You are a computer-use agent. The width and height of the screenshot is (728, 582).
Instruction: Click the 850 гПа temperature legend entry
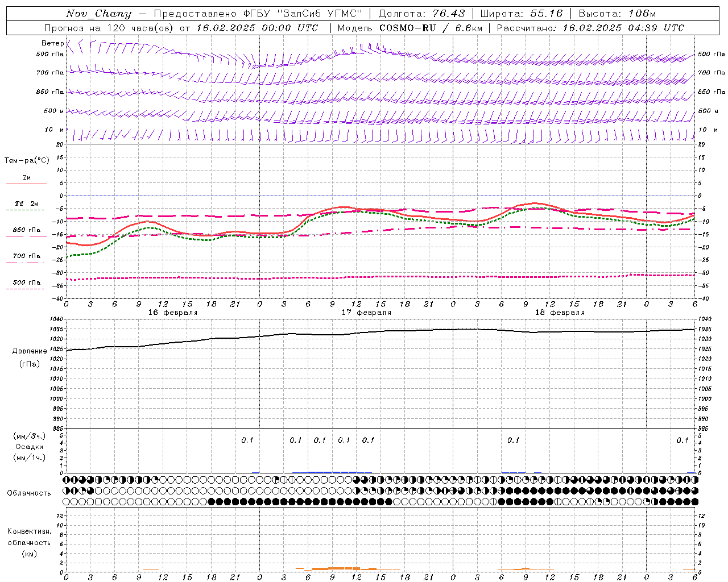[x=26, y=230]
